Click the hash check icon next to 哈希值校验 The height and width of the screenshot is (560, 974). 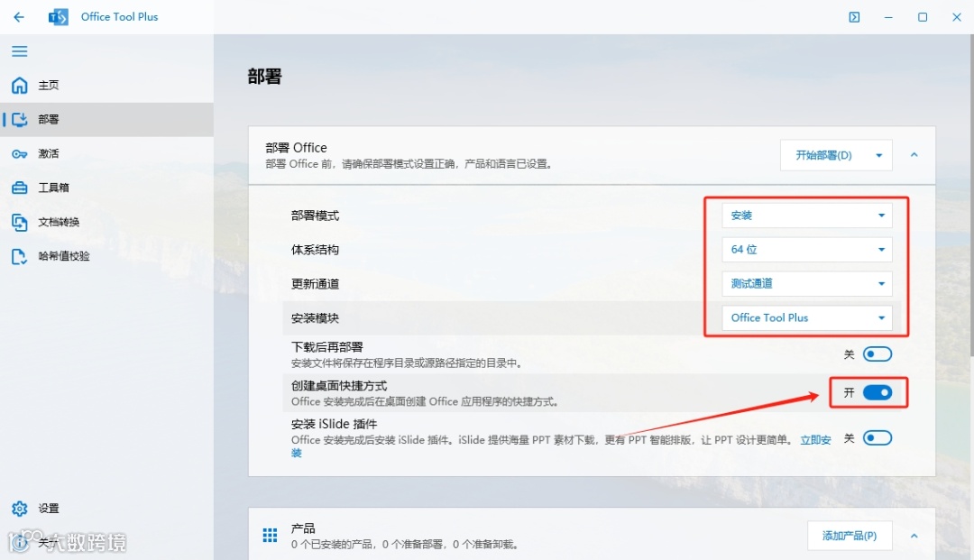click(19, 256)
